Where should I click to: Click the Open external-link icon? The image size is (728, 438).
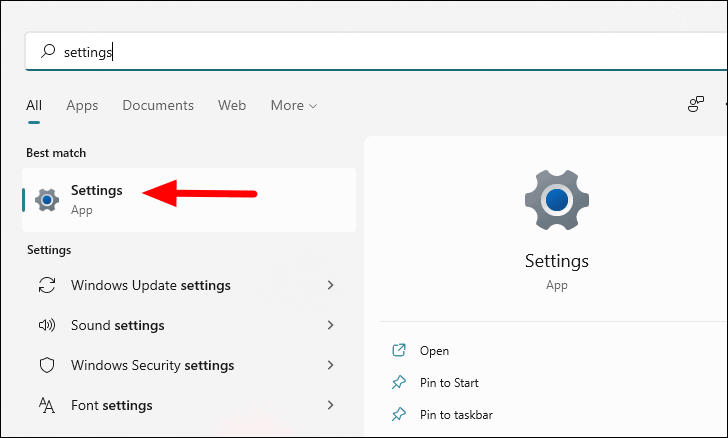(x=399, y=350)
